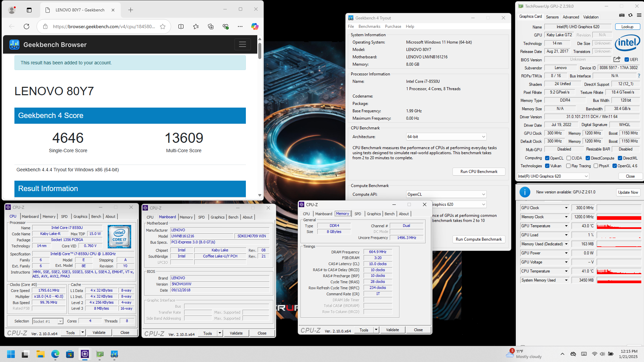
Task: Click the Edge address bar URL
Action: (104, 26)
